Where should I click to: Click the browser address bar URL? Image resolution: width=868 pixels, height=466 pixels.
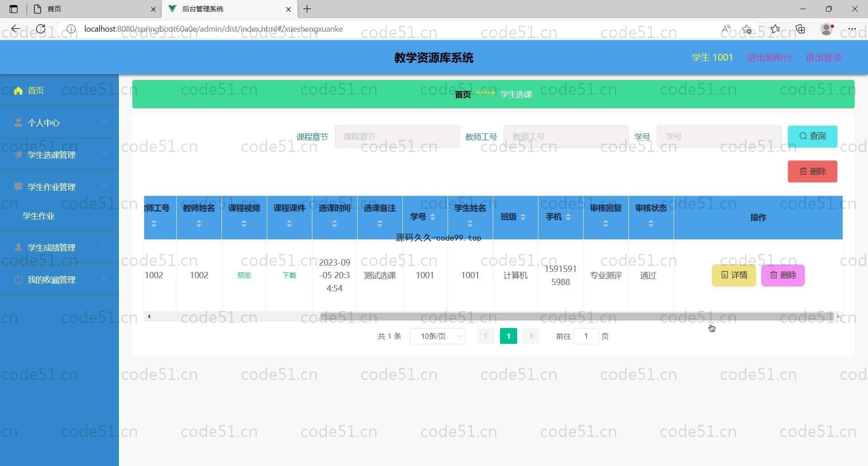point(213,29)
